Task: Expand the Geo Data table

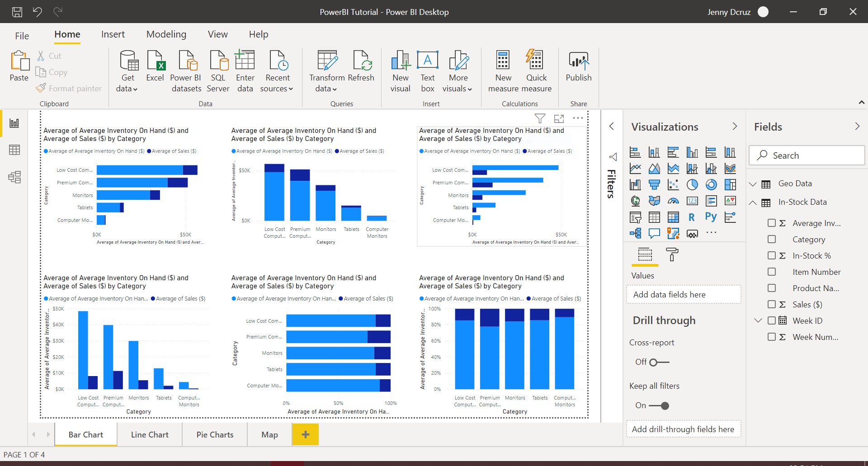Action: (x=753, y=184)
